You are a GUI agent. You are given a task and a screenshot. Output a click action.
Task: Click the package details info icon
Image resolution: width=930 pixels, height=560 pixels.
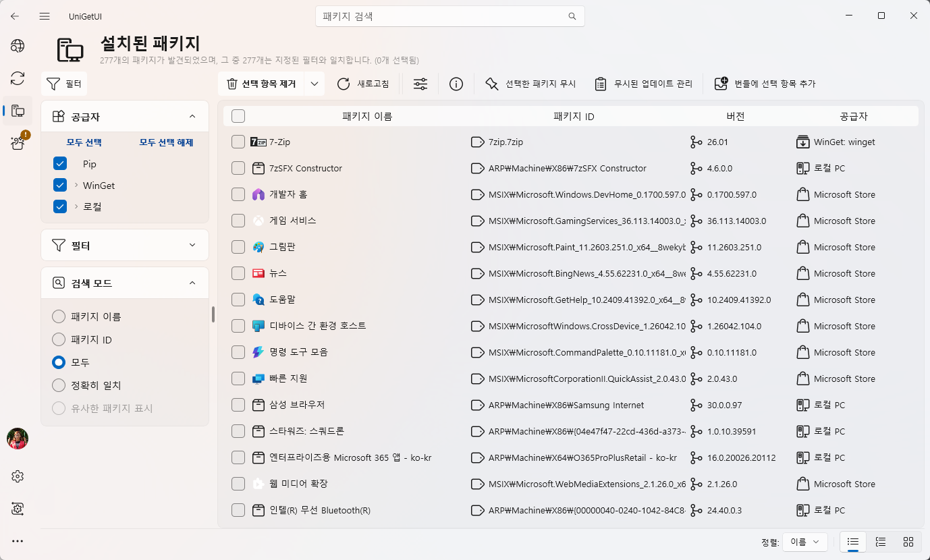coord(456,84)
